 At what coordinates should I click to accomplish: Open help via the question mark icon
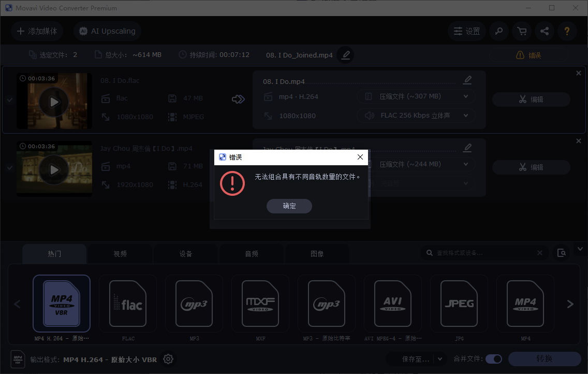[567, 31]
